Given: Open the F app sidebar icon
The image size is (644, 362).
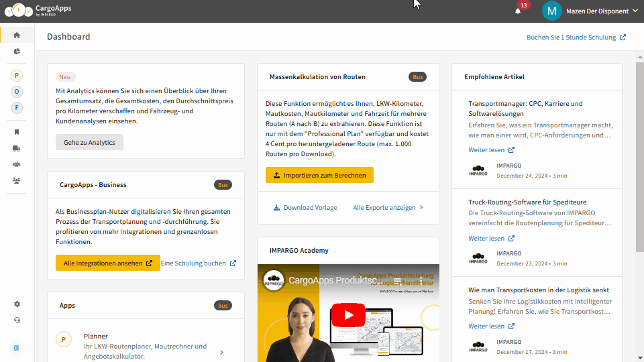Looking at the screenshot, I should [16, 108].
